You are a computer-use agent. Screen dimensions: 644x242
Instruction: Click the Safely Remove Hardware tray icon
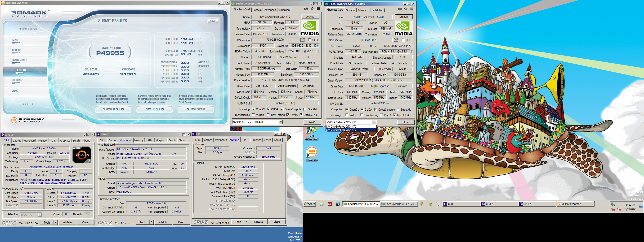coord(613,204)
